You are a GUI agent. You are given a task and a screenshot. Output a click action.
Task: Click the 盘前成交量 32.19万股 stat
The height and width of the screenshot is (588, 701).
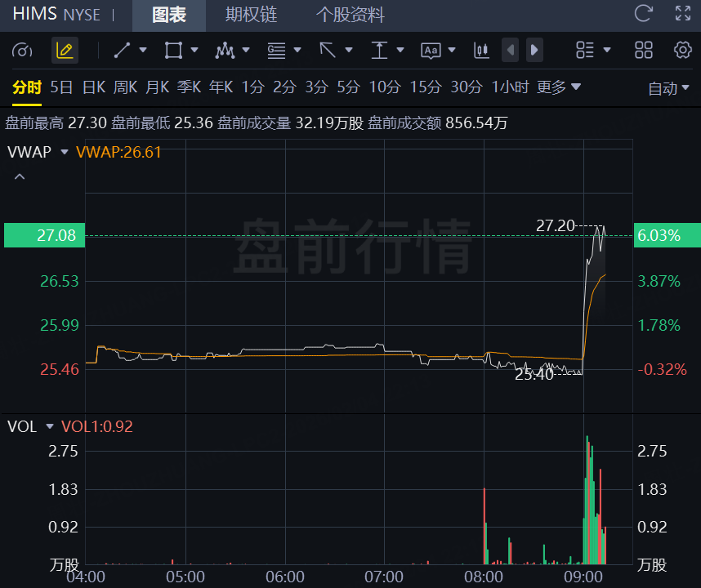(x=291, y=122)
